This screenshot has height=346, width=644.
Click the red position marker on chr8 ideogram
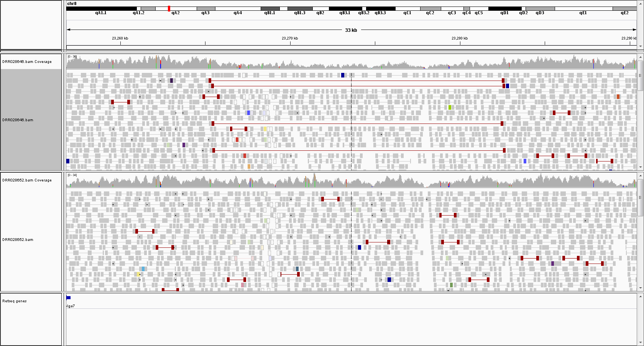tap(169, 8)
